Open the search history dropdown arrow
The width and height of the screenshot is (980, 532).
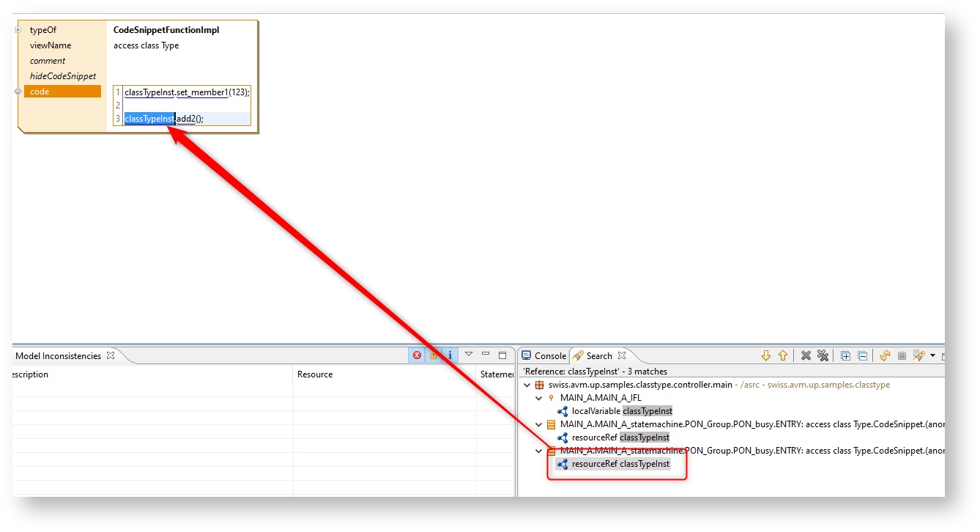pyautogui.click(x=932, y=355)
